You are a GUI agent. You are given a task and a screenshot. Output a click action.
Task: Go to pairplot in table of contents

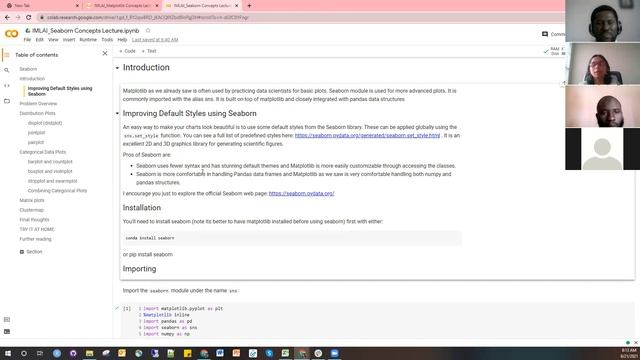pos(36,142)
